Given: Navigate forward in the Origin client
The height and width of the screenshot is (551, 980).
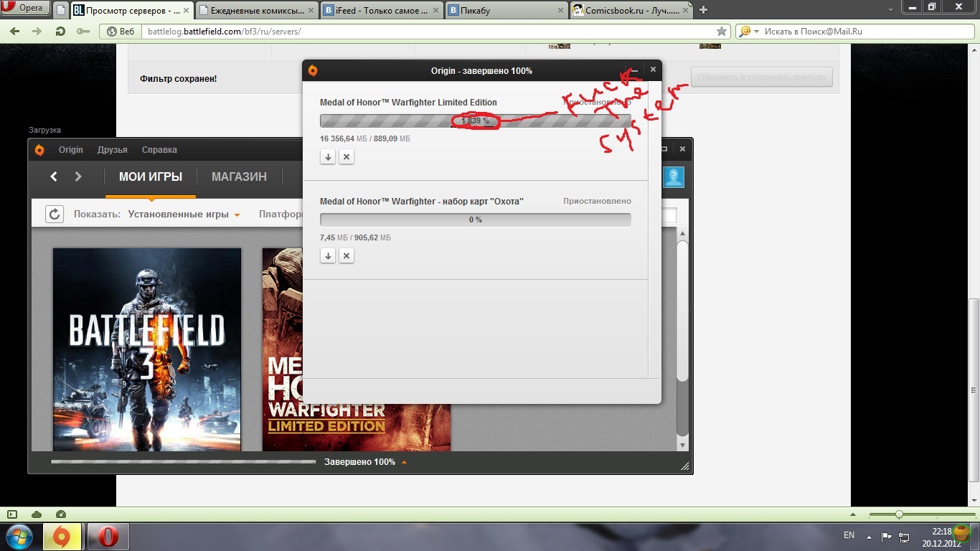Looking at the screenshot, I should (x=78, y=176).
